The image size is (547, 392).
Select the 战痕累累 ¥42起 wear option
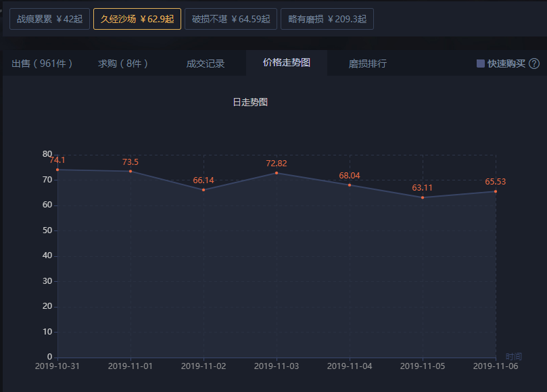[x=49, y=19]
